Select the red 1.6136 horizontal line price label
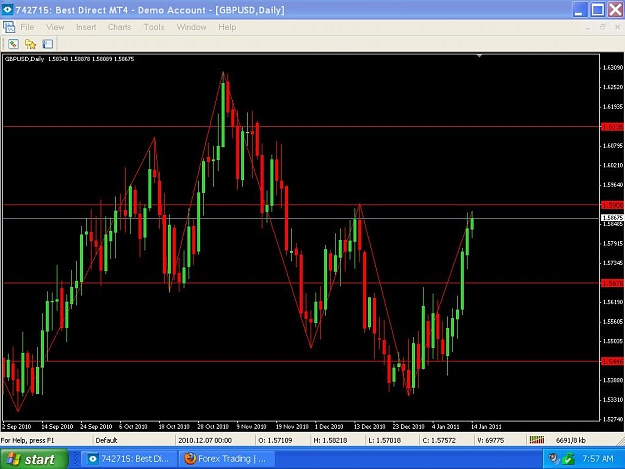This screenshot has height=469, width=625. (x=612, y=127)
